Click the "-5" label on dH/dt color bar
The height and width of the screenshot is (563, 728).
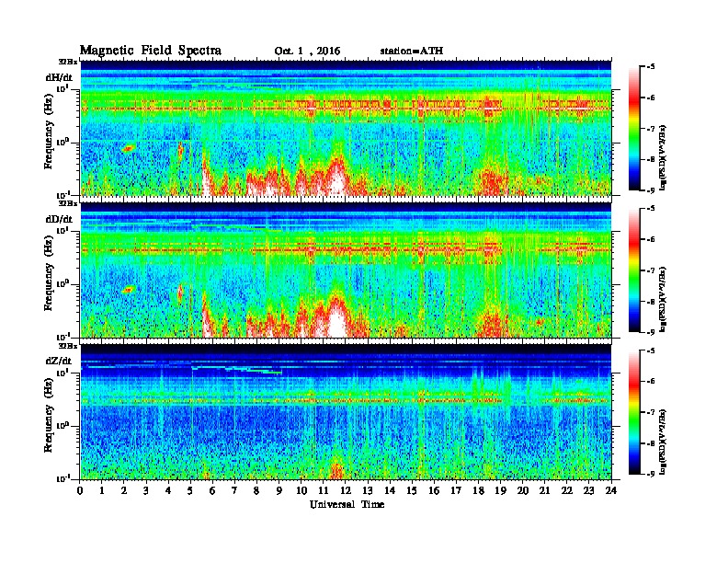pos(651,67)
